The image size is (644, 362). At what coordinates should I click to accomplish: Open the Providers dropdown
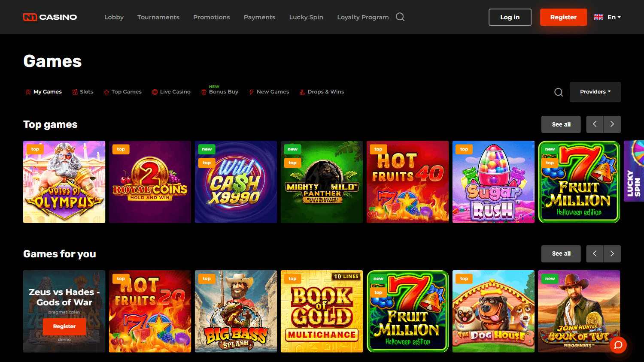[x=595, y=92]
